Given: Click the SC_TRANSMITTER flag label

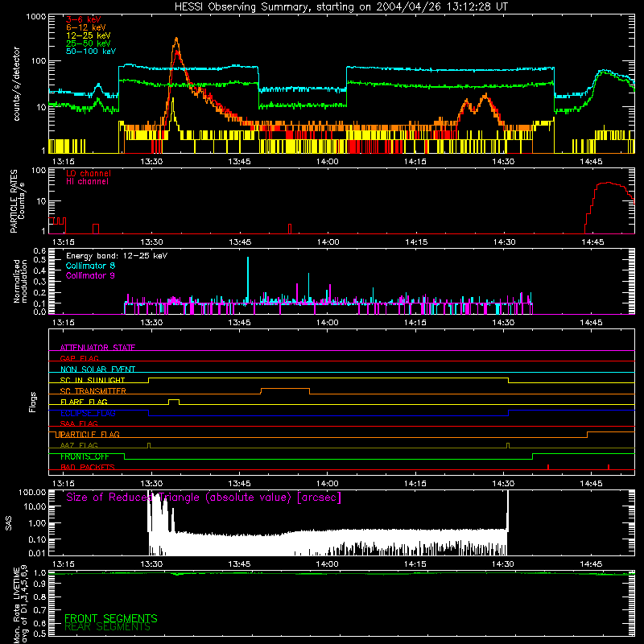Looking at the screenshot, I should coord(93,390).
